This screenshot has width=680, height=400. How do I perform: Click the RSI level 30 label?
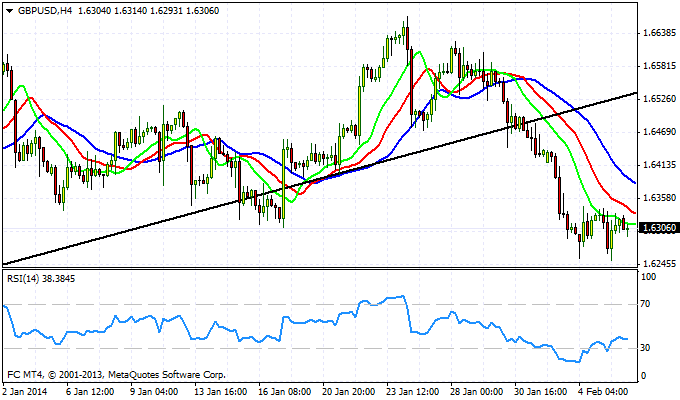tap(646, 348)
